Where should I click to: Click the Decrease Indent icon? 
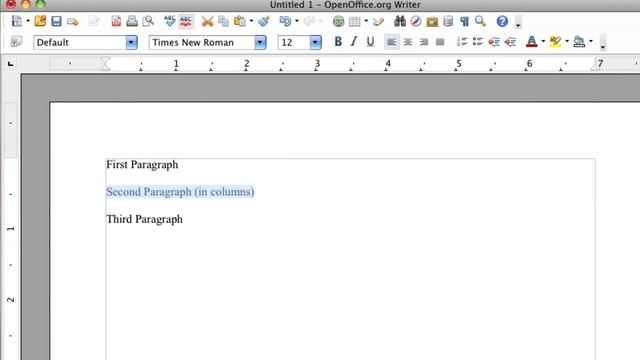click(x=494, y=42)
